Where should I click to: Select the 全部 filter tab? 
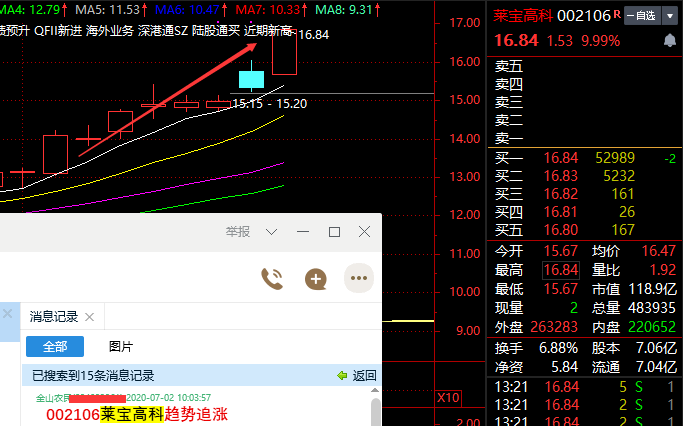55,347
